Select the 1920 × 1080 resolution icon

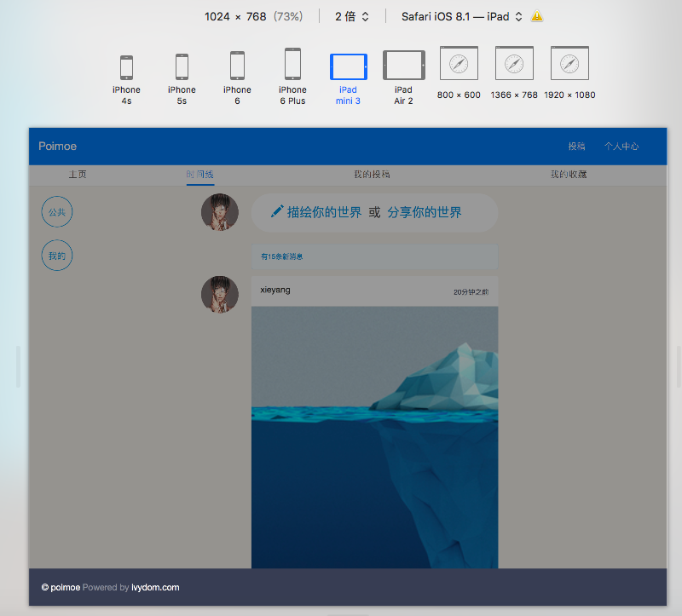pos(569,63)
